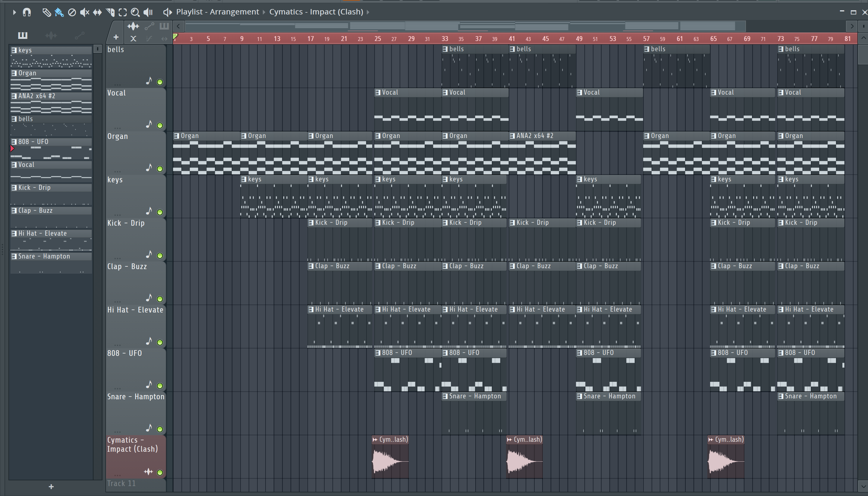
Task: Pick the Select marquee tool
Action: coord(123,13)
